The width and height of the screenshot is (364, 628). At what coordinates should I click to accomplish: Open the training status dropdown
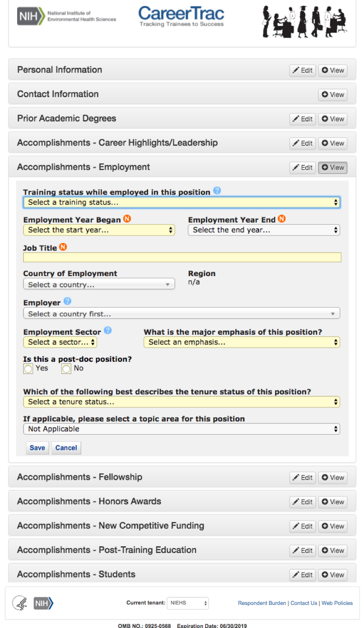[x=182, y=202]
